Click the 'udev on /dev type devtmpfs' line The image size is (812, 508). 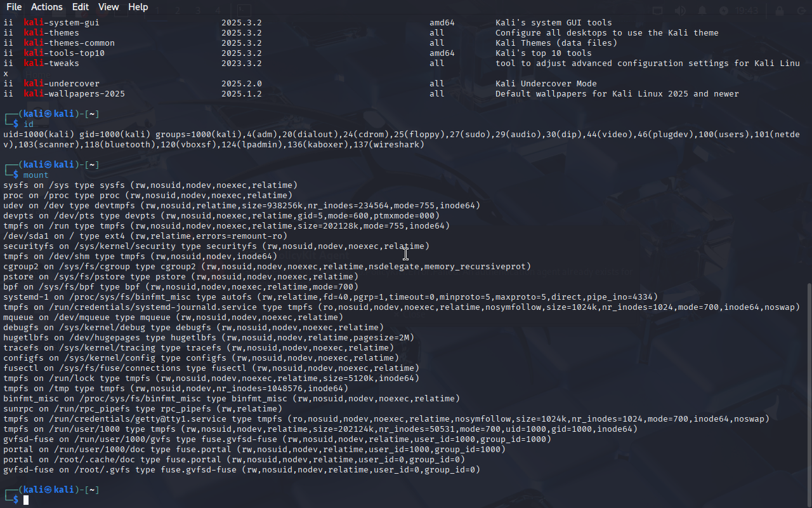click(x=242, y=205)
